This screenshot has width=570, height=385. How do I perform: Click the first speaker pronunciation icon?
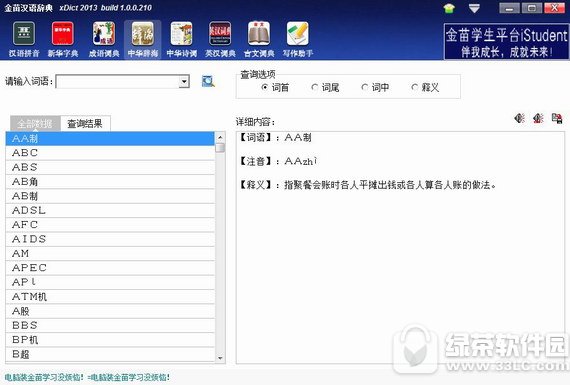(519, 118)
